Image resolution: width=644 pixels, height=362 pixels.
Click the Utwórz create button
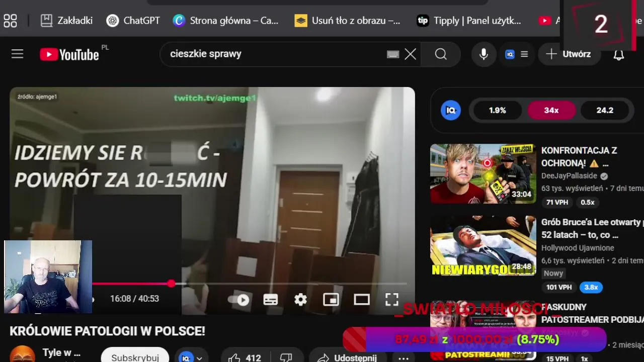[570, 54]
